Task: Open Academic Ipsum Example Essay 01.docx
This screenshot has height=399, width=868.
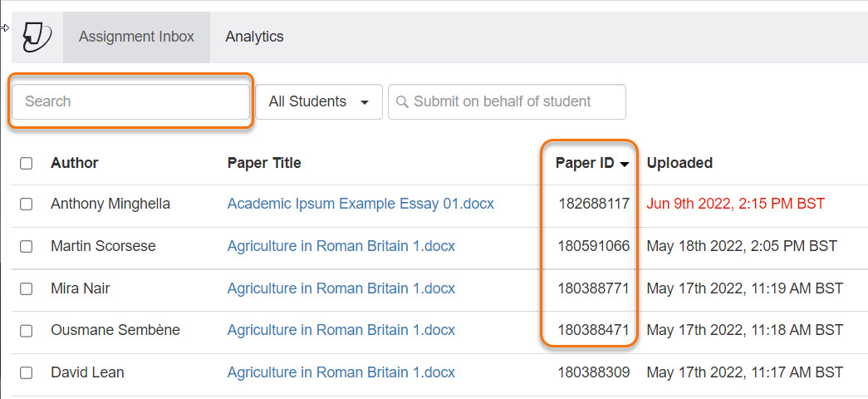Action: [x=360, y=204]
